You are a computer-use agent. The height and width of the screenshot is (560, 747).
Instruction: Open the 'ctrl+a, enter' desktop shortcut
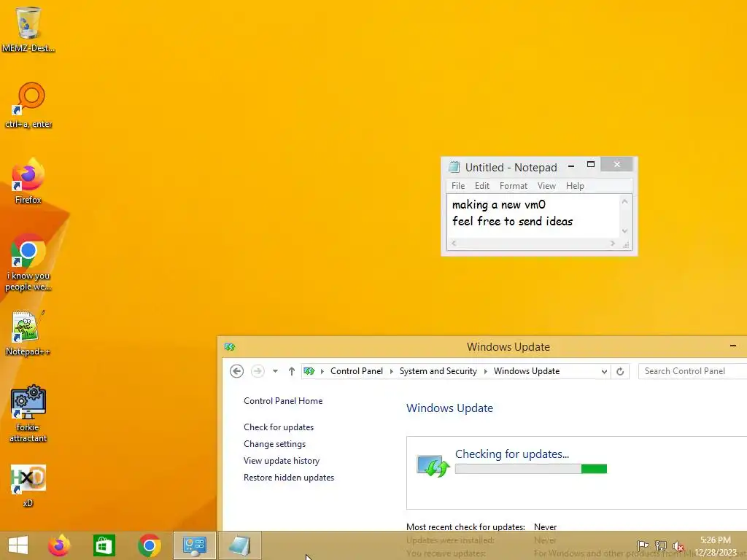28,106
